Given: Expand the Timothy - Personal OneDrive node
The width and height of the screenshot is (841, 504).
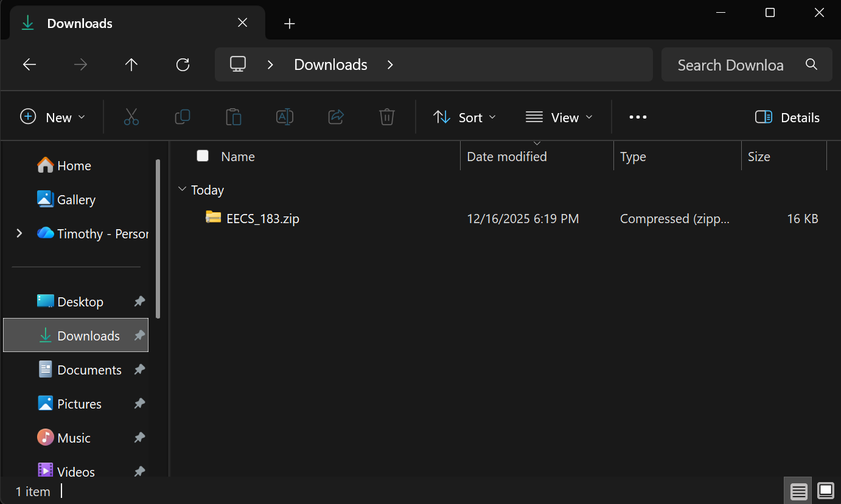Looking at the screenshot, I should [19, 233].
